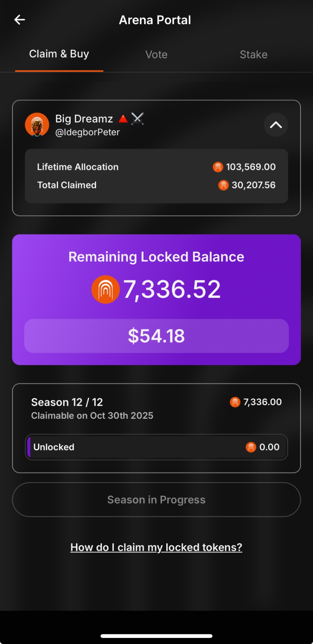The width and height of the screenshot is (313, 644).
Task: Tap large Arena token icon in purple card
Action: click(x=106, y=289)
